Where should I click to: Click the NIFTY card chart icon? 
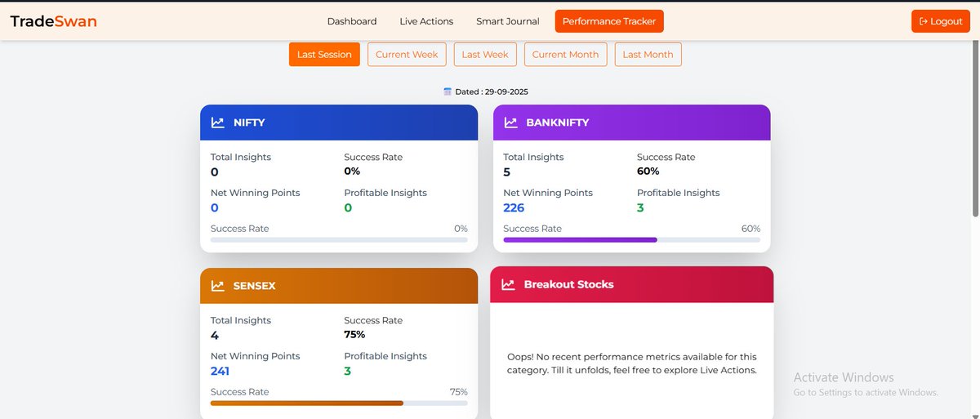tap(218, 123)
